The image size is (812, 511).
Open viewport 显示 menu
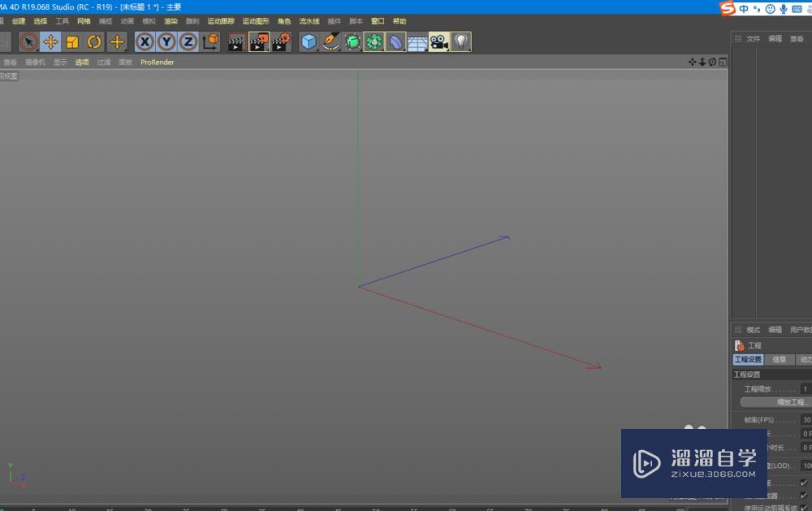click(x=61, y=63)
